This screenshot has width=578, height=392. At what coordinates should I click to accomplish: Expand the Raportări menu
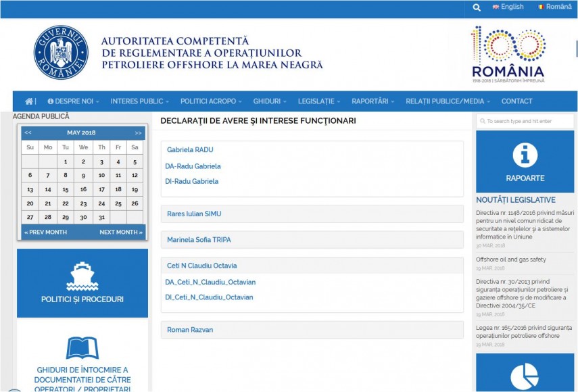[x=372, y=101]
